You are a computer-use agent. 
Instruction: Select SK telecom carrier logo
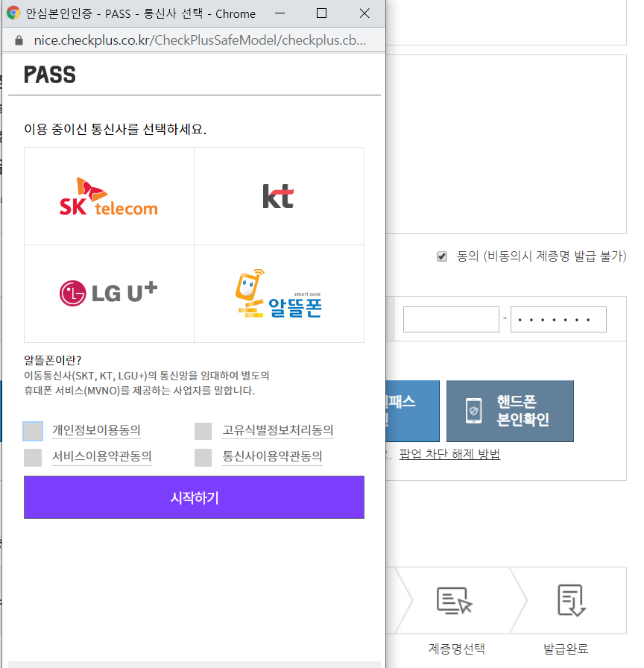pyautogui.click(x=109, y=196)
